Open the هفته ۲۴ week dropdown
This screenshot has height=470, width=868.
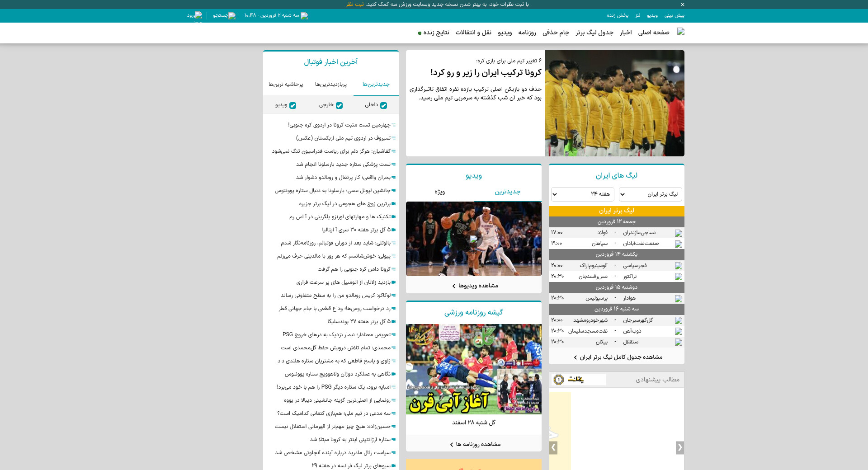(582, 194)
